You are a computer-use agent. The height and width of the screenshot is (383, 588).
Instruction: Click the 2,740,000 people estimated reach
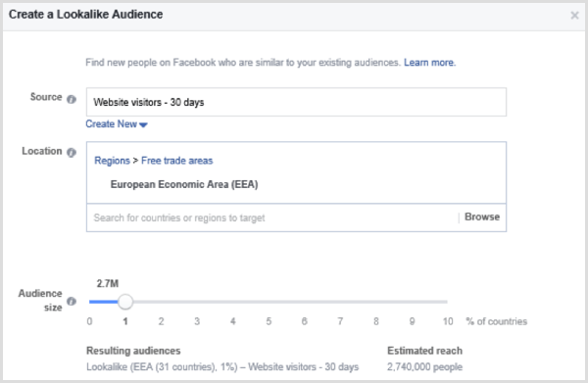click(424, 367)
